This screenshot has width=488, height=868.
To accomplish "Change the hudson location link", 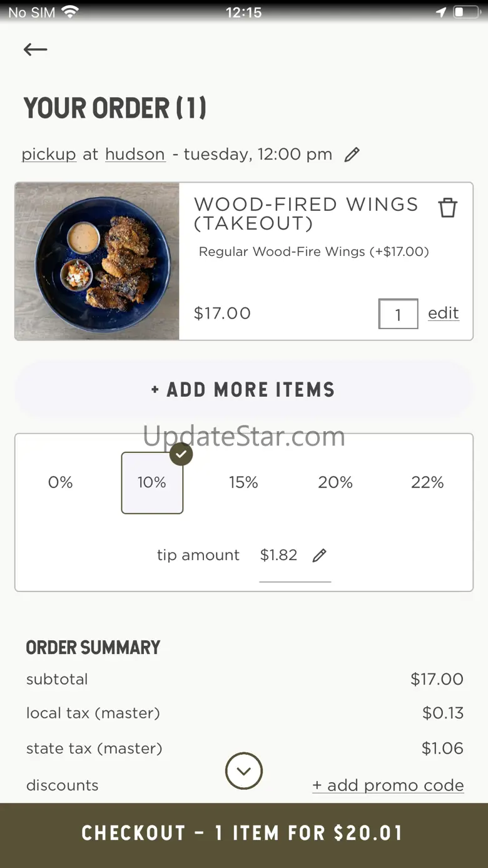I will click(x=135, y=155).
